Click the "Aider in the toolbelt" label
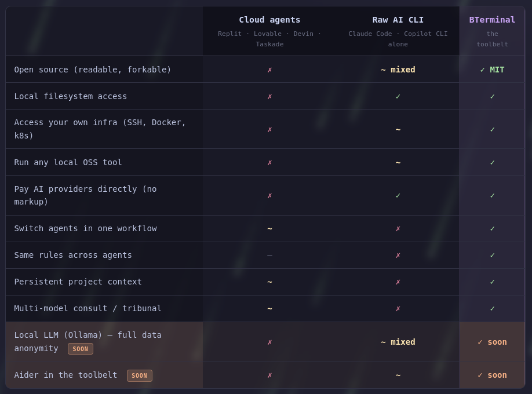 click(x=65, y=375)
